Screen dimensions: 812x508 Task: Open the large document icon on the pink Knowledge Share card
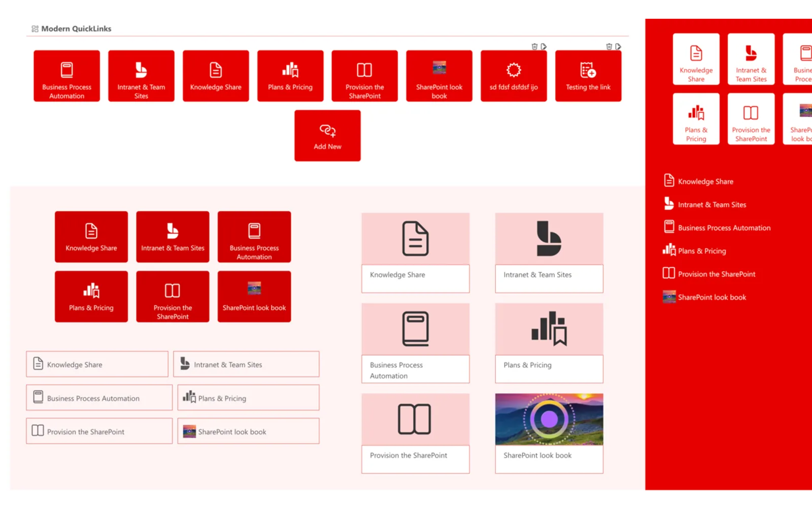[415, 238]
